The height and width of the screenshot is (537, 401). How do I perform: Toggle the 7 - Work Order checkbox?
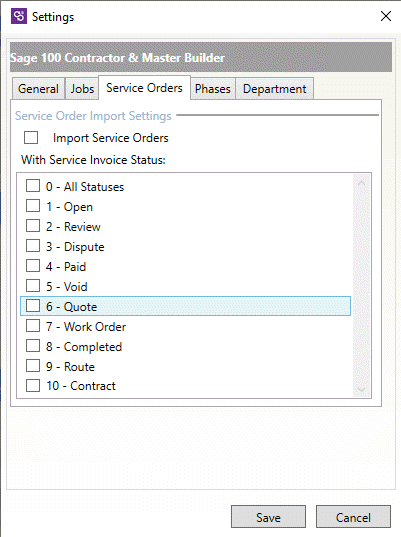33,326
